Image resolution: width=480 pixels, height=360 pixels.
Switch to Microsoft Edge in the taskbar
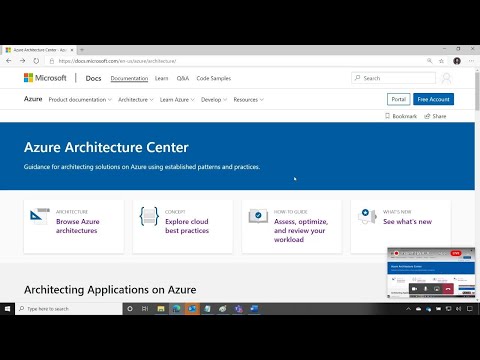coord(176,309)
